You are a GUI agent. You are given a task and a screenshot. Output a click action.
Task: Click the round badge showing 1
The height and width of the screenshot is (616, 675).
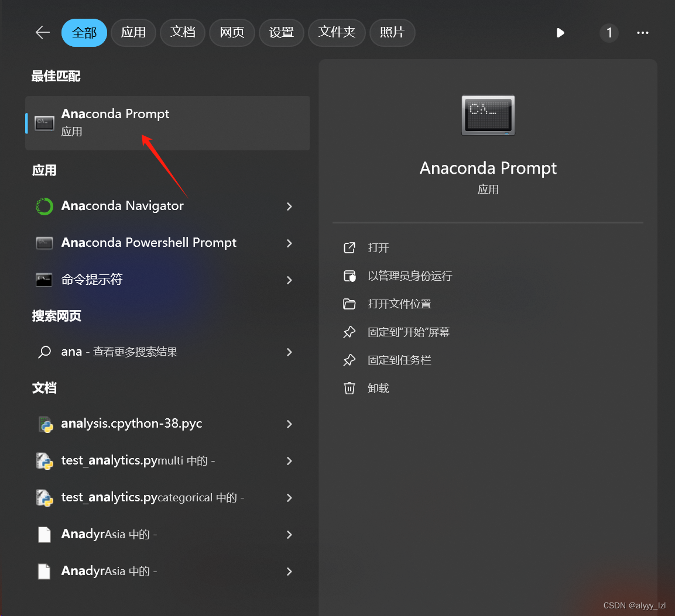coord(609,33)
